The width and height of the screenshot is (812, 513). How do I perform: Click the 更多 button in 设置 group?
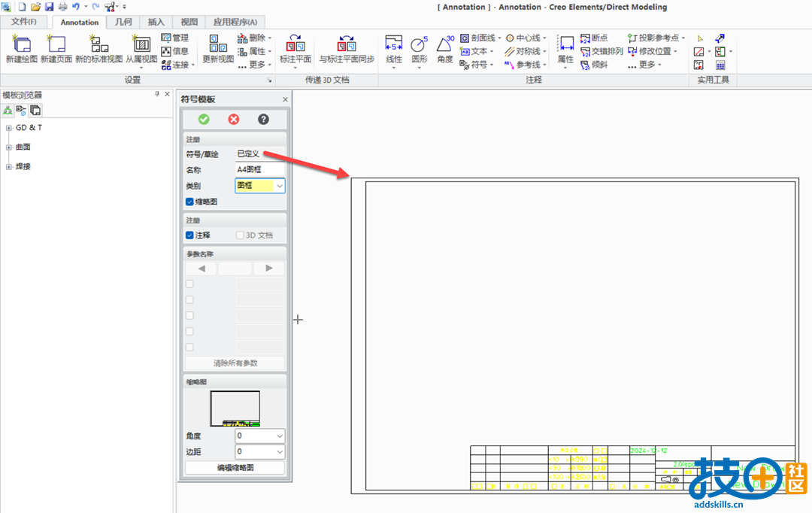click(254, 65)
